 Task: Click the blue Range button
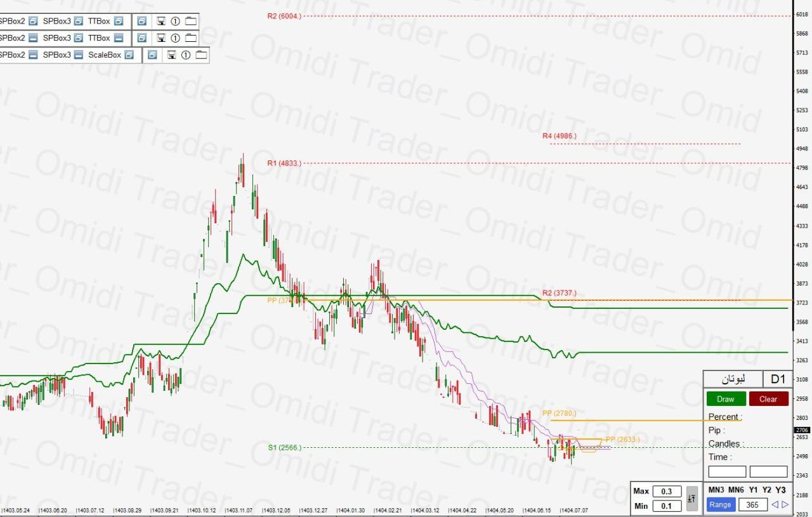(x=720, y=505)
